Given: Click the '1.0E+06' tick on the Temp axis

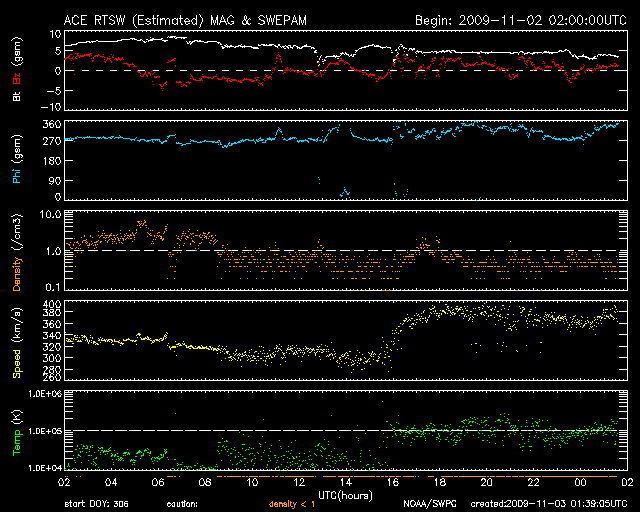Looking at the screenshot, I should coord(45,394).
